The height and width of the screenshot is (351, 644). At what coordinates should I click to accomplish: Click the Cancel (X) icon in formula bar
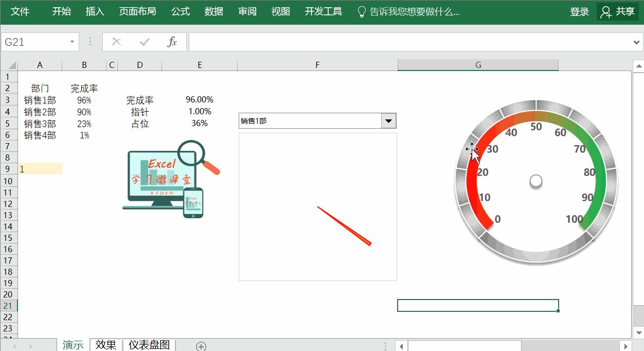[x=116, y=42]
